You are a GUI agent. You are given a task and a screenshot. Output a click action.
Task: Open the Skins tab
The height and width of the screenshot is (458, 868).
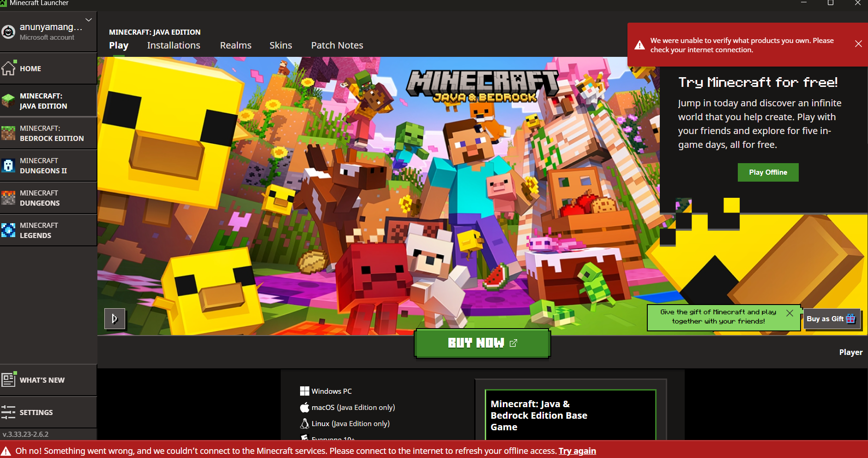click(281, 45)
